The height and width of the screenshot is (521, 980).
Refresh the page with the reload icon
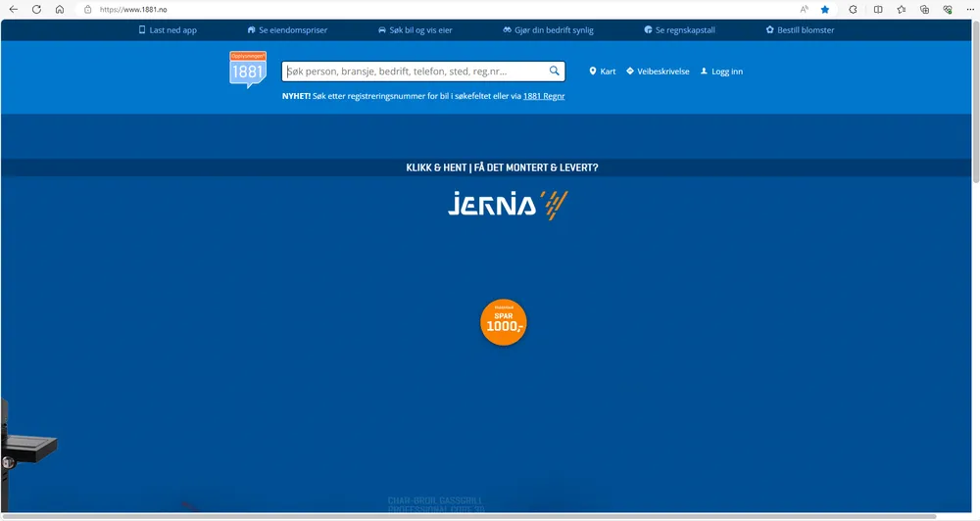click(36, 9)
